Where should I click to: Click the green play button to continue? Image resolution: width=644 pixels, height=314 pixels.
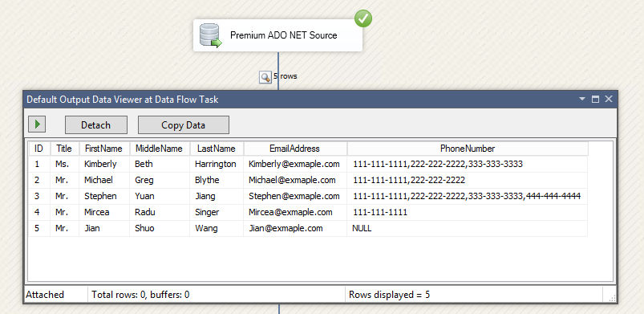click(x=37, y=124)
